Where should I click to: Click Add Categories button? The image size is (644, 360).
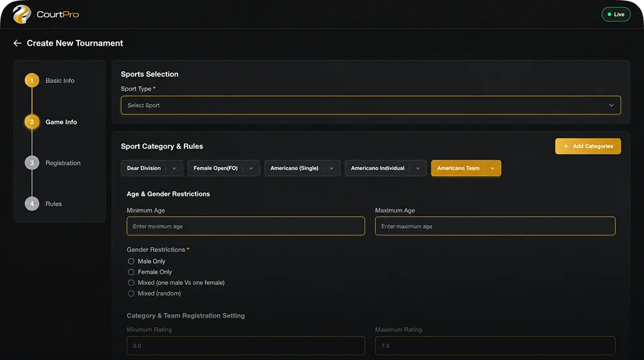[588, 146]
